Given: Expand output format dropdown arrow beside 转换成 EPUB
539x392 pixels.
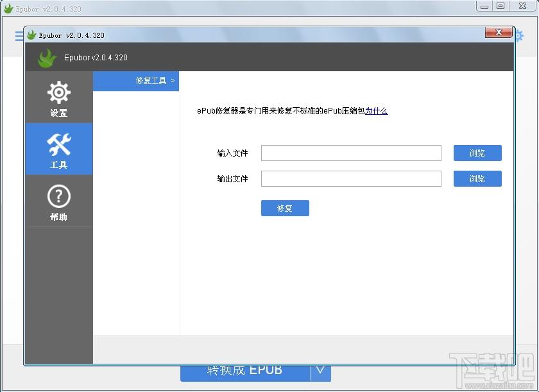Looking at the screenshot, I should click(320, 373).
